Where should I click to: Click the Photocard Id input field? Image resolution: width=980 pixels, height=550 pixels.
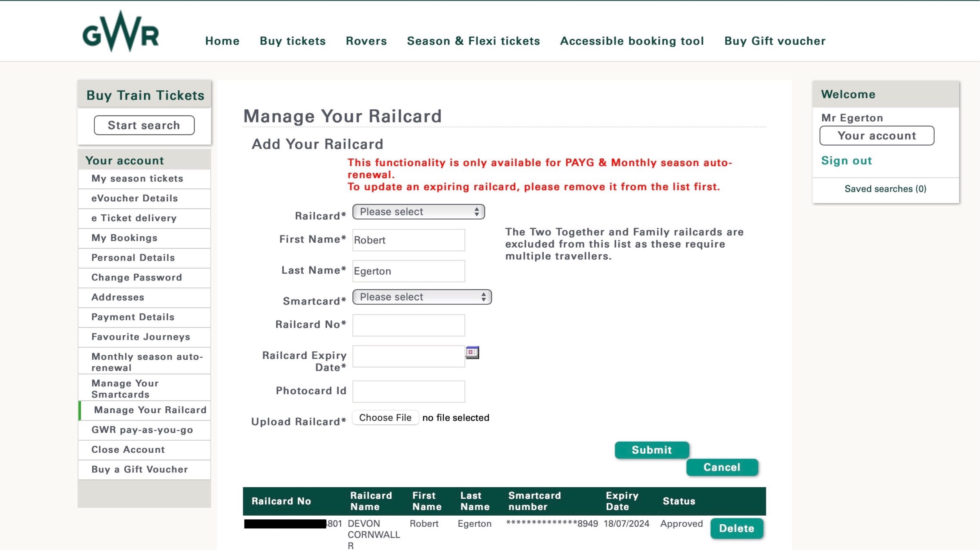[408, 391]
